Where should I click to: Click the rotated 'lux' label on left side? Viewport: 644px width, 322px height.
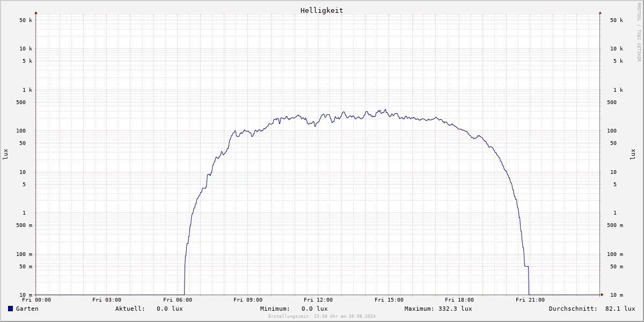5,154
